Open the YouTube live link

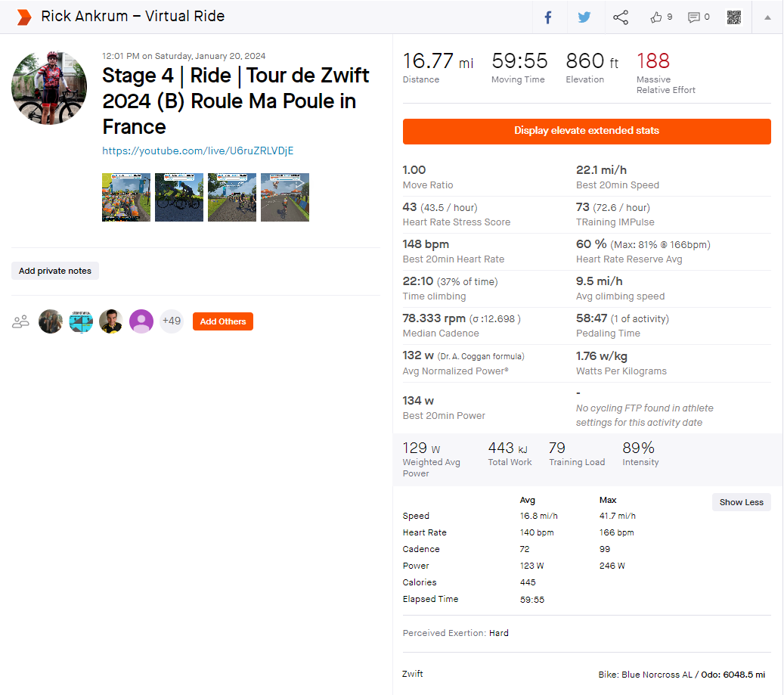tap(197, 150)
